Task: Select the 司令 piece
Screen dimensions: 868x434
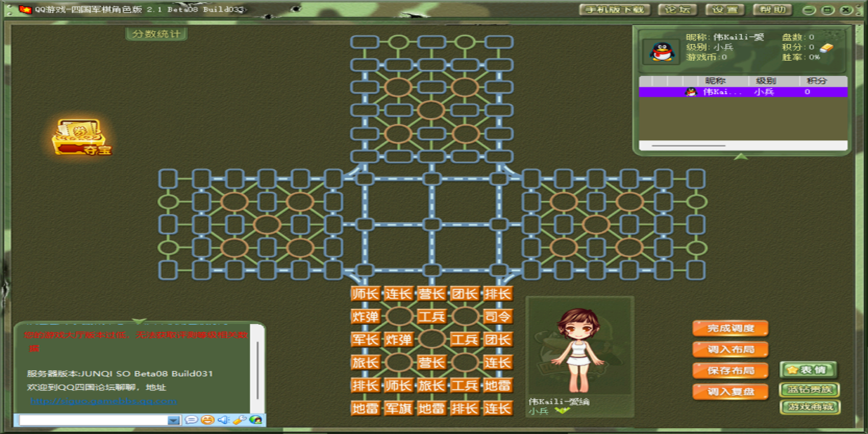Action: [x=498, y=316]
